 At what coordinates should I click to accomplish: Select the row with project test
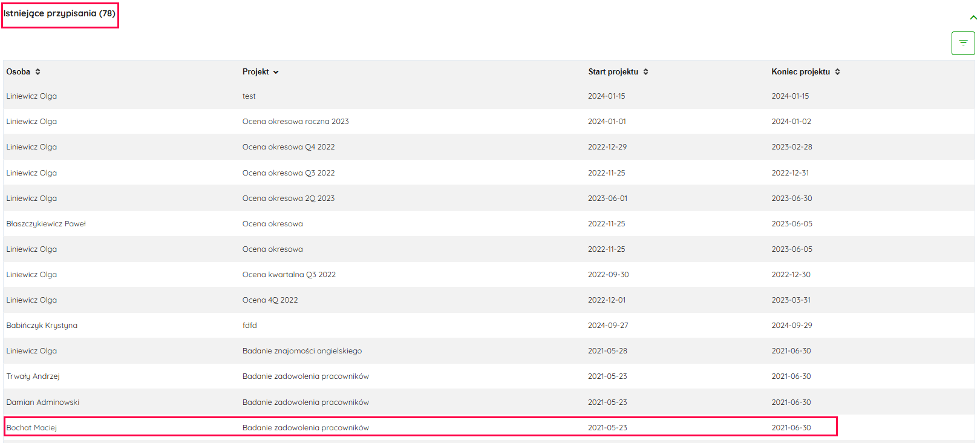coord(249,96)
